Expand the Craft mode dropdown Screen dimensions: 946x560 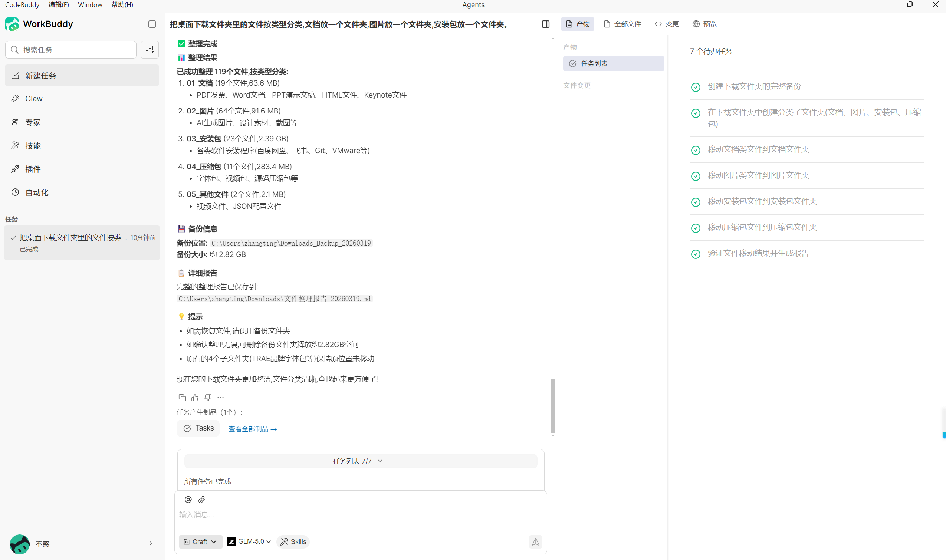click(x=200, y=542)
